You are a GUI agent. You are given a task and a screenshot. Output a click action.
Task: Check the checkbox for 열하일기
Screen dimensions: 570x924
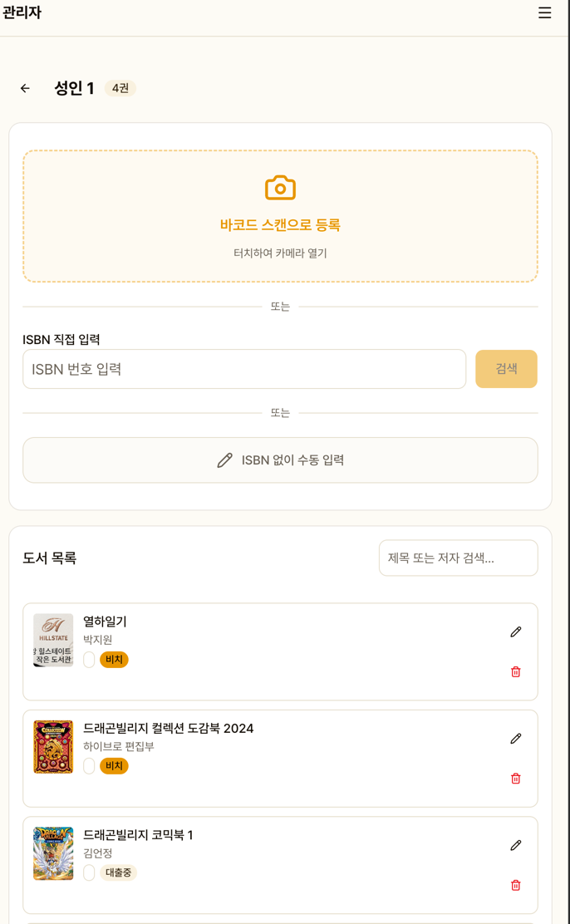click(89, 660)
